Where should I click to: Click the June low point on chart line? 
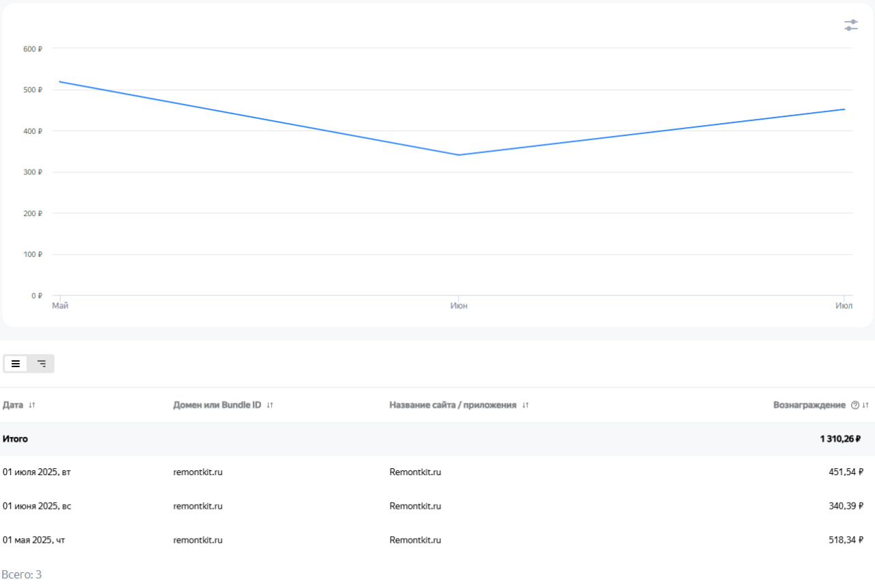click(459, 155)
